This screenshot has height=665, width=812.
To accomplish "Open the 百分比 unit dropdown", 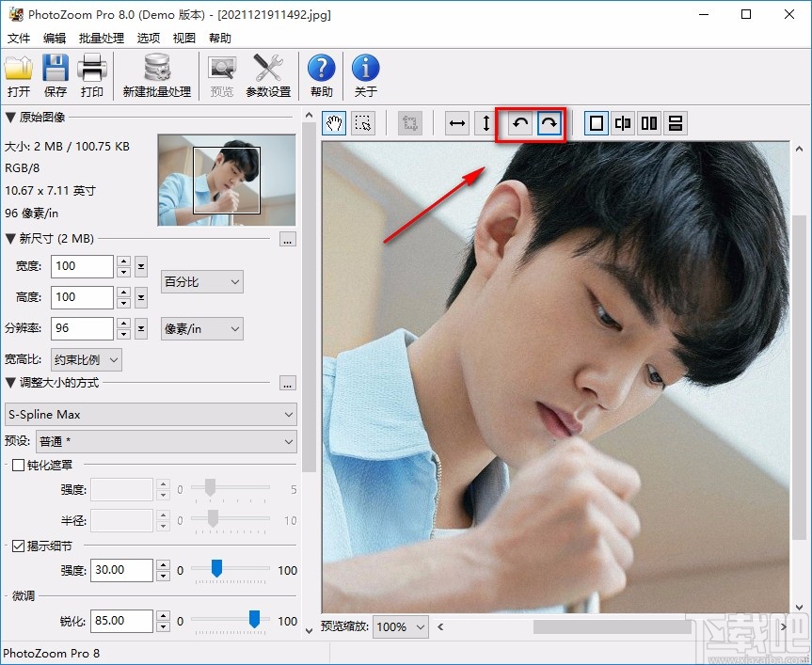I will point(201,281).
